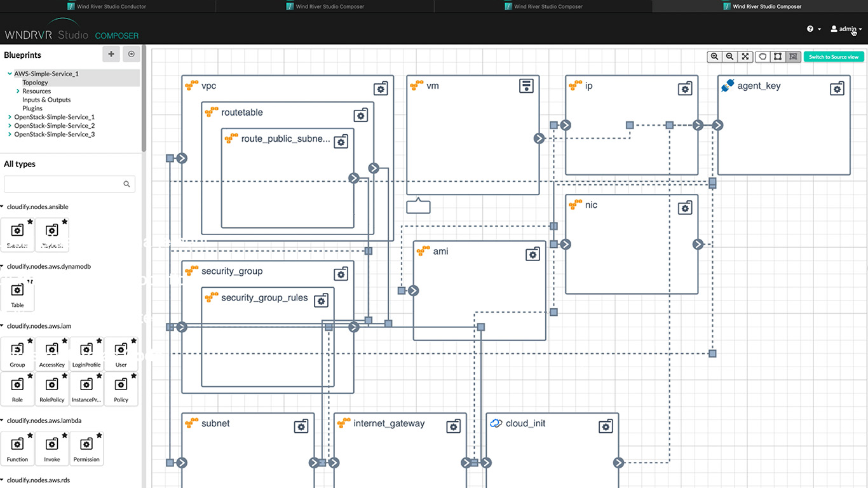Collapse the cloudify.nodes.ansible group

tap(2, 207)
